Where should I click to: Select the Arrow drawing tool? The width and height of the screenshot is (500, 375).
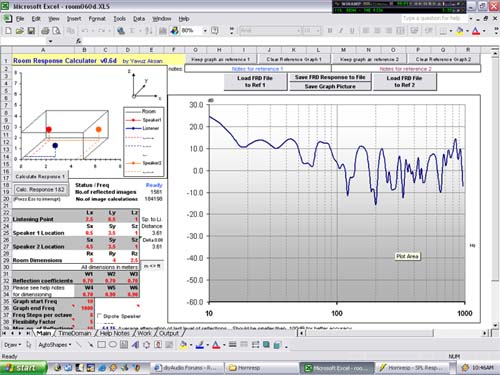point(90,345)
